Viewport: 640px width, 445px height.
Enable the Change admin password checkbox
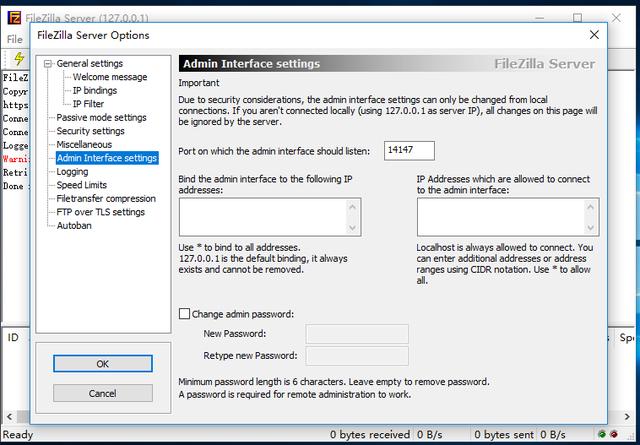tap(184, 314)
